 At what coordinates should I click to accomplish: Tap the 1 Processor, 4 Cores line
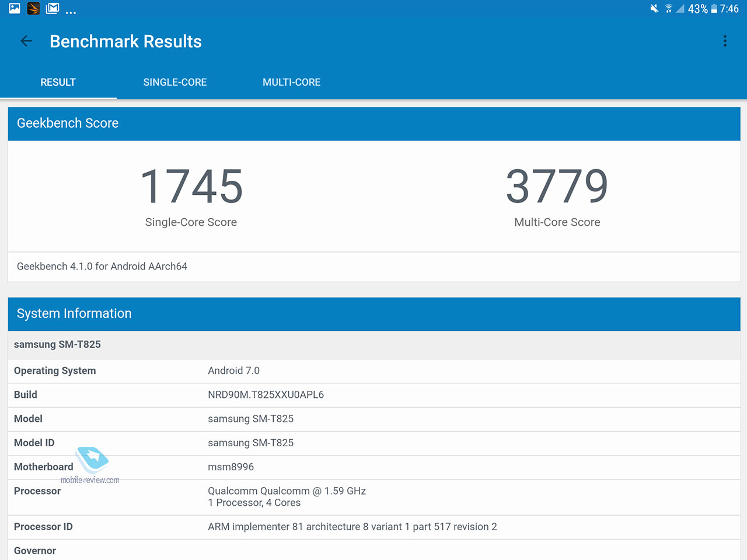[254, 503]
